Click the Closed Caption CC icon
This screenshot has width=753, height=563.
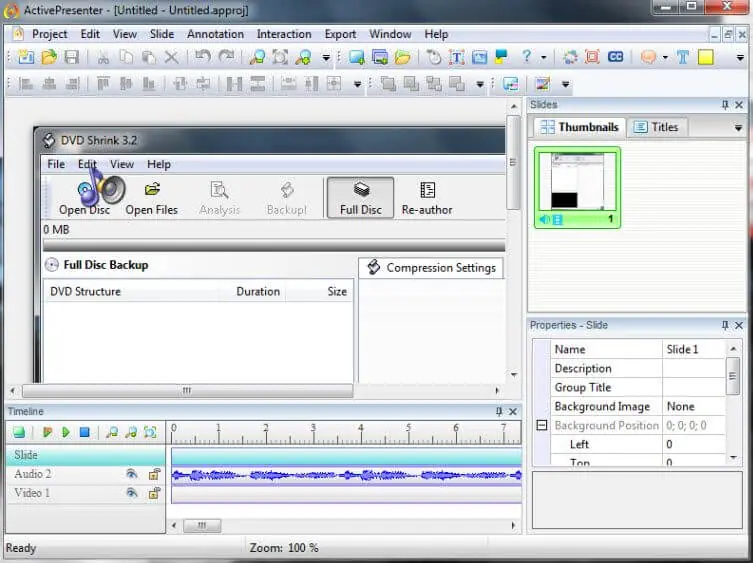click(x=615, y=57)
